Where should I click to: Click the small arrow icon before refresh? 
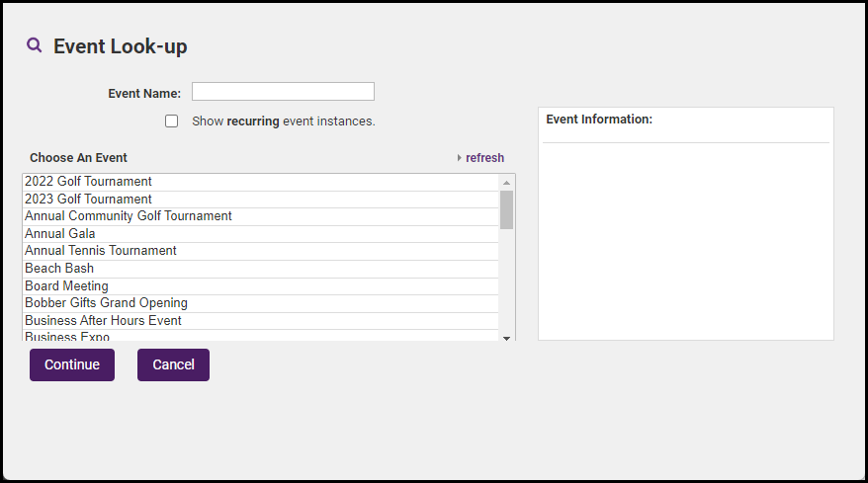460,158
